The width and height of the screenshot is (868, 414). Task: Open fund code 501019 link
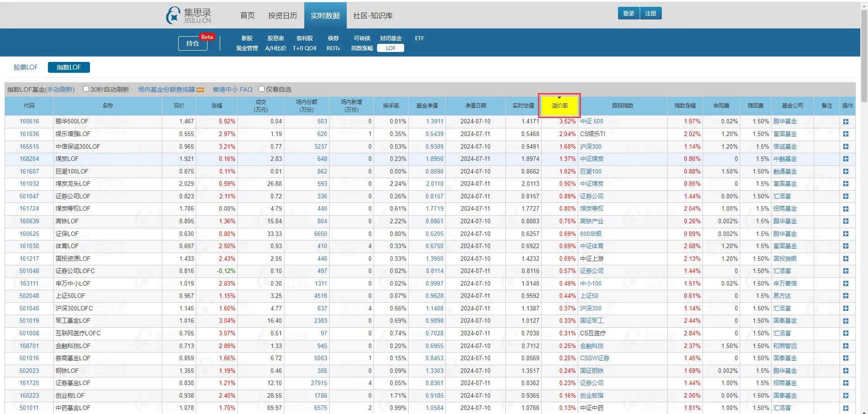coord(29,321)
